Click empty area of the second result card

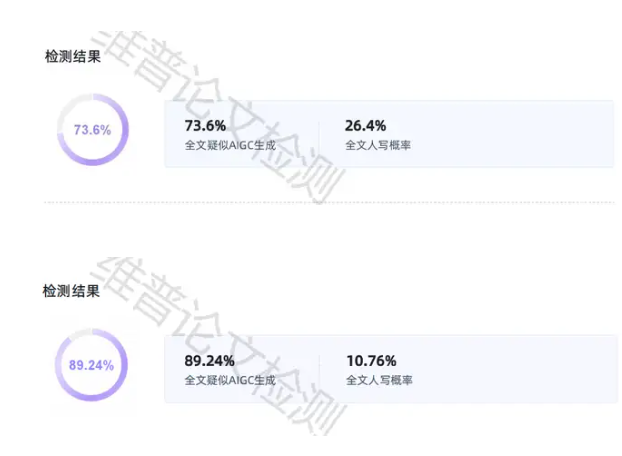508,369
